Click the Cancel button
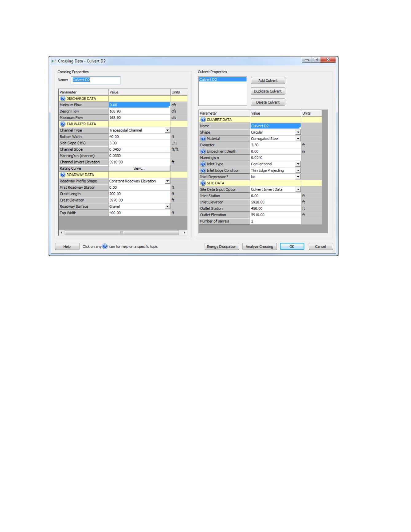The height and width of the screenshot is (532, 411). coord(320,246)
